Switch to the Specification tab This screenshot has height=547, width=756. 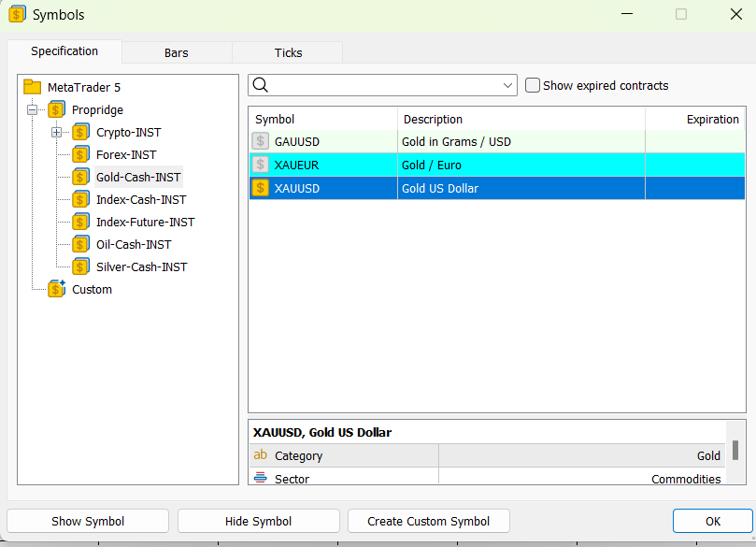pos(64,51)
